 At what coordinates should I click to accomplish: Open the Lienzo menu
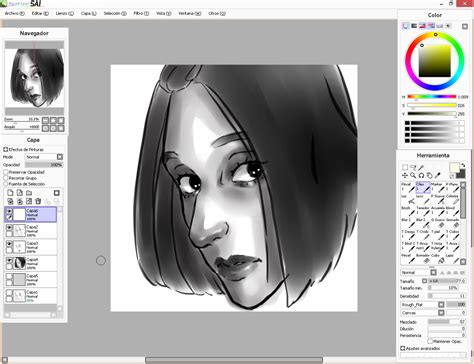[65, 13]
